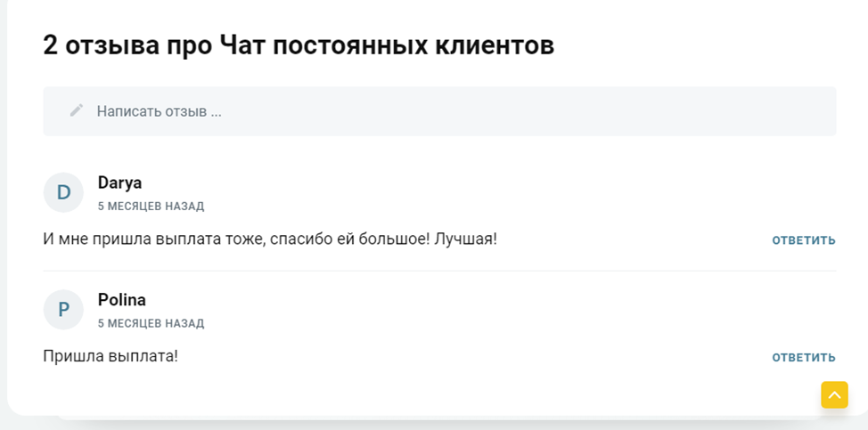Screen dimensions: 868x430
Task: Open the Darya username
Action: pyautogui.click(x=119, y=183)
